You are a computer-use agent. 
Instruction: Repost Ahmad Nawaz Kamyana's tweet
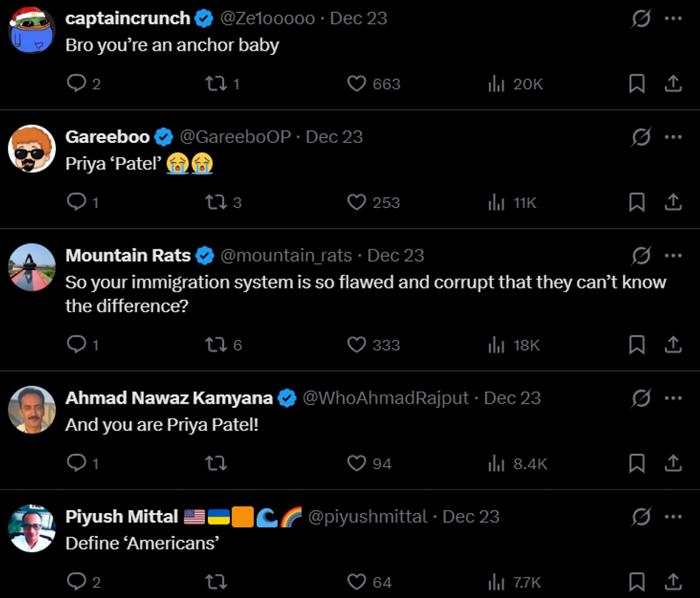click(x=216, y=464)
